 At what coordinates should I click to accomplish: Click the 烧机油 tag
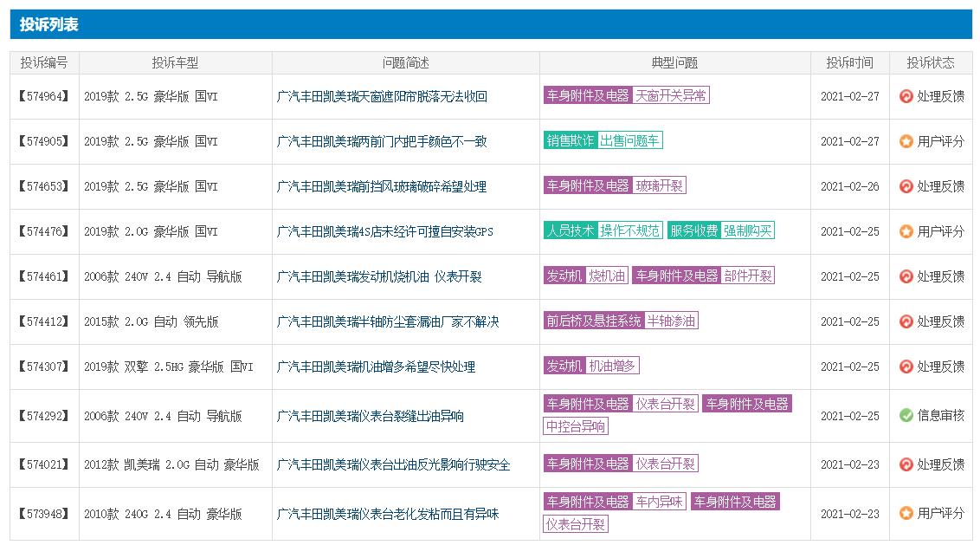(606, 276)
